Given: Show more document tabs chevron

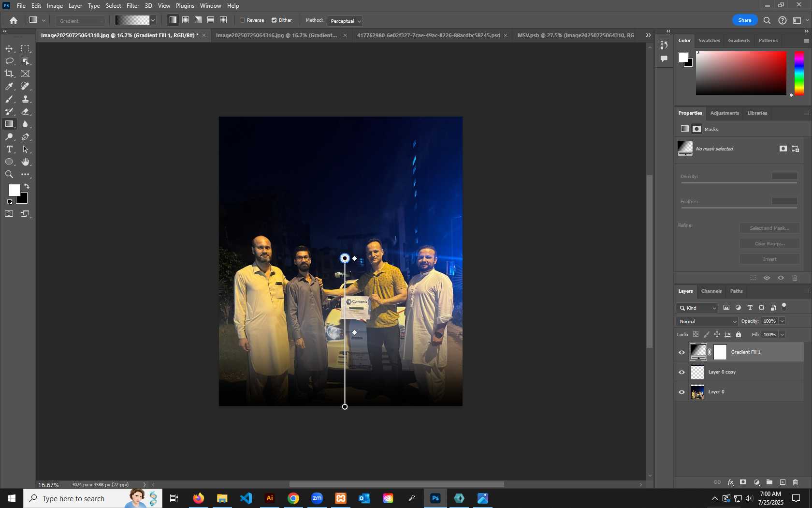Looking at the screenshot, I should (x=648, y=35).
